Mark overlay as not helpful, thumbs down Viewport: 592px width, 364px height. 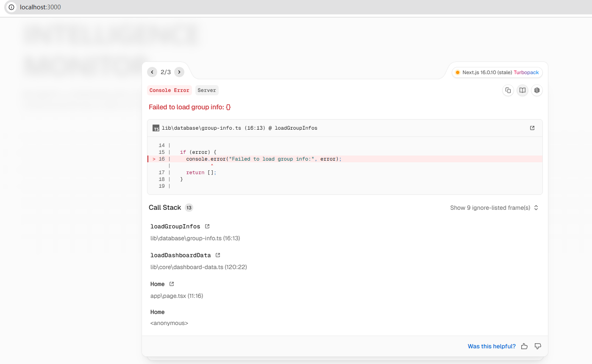pos(538,346)
